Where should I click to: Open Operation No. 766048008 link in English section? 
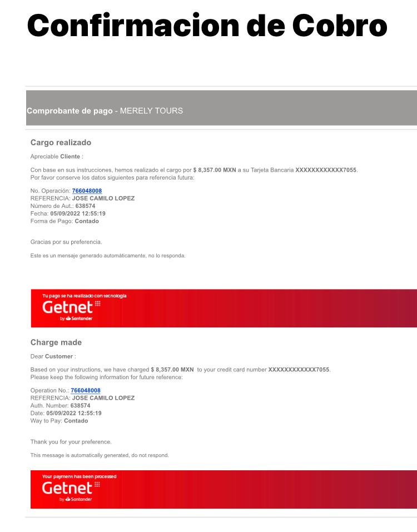pos(86,390)
